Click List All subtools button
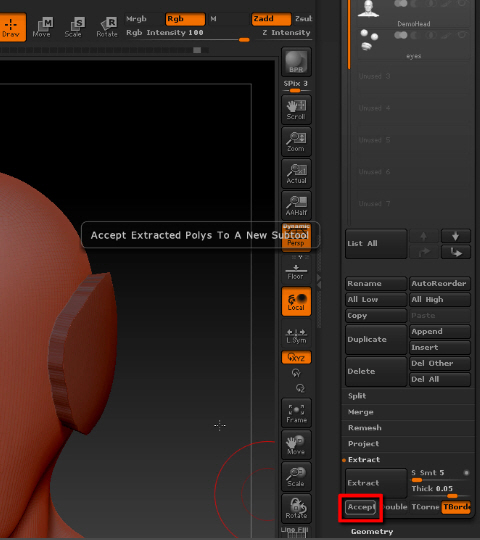 [x=376, y=243]
